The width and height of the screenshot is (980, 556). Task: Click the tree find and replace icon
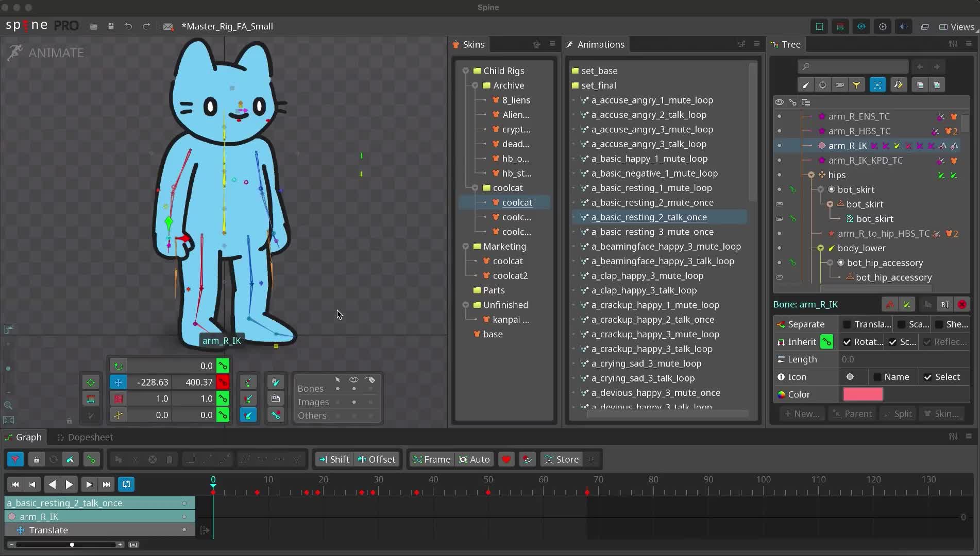[x=898, y=85]
